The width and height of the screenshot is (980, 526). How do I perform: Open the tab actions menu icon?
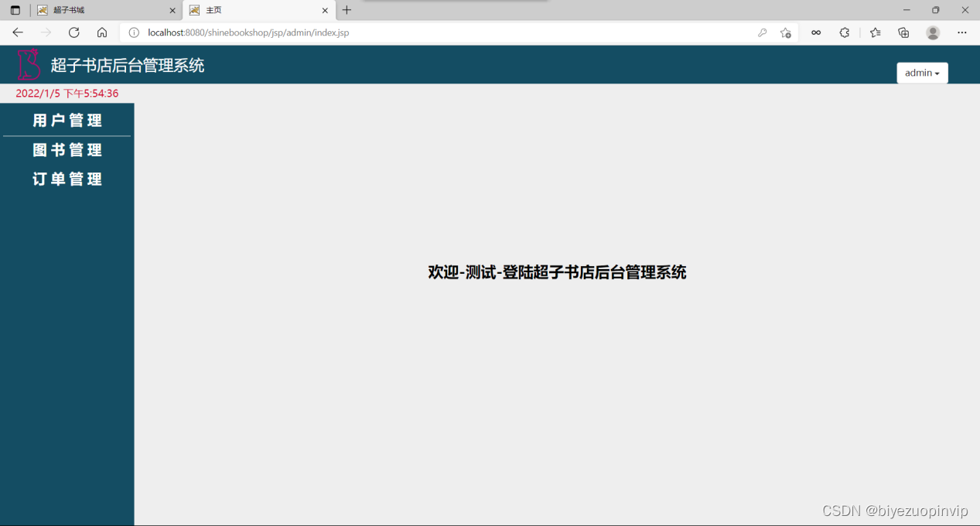(x=15, y=10)
